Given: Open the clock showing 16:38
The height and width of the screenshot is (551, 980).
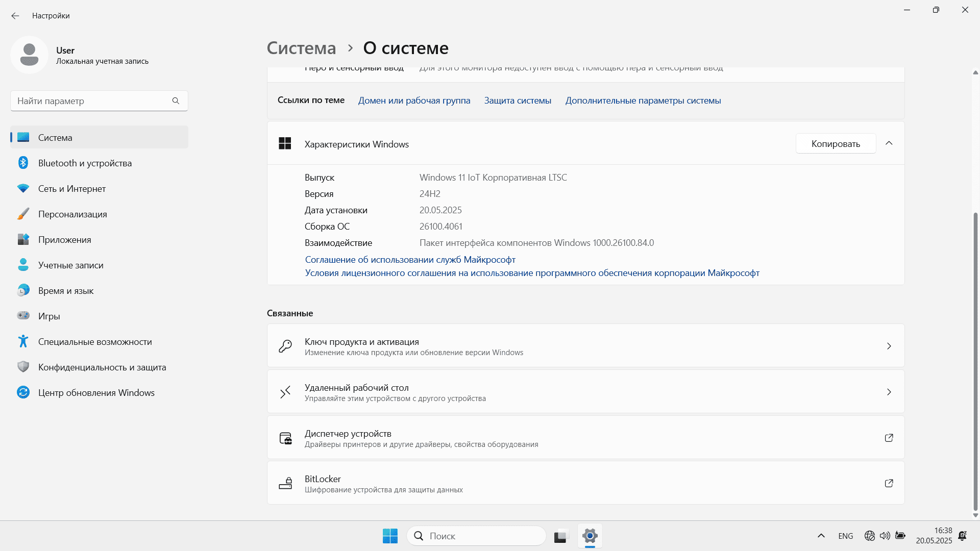Looking at the screenshot, I should click(934, 536).
